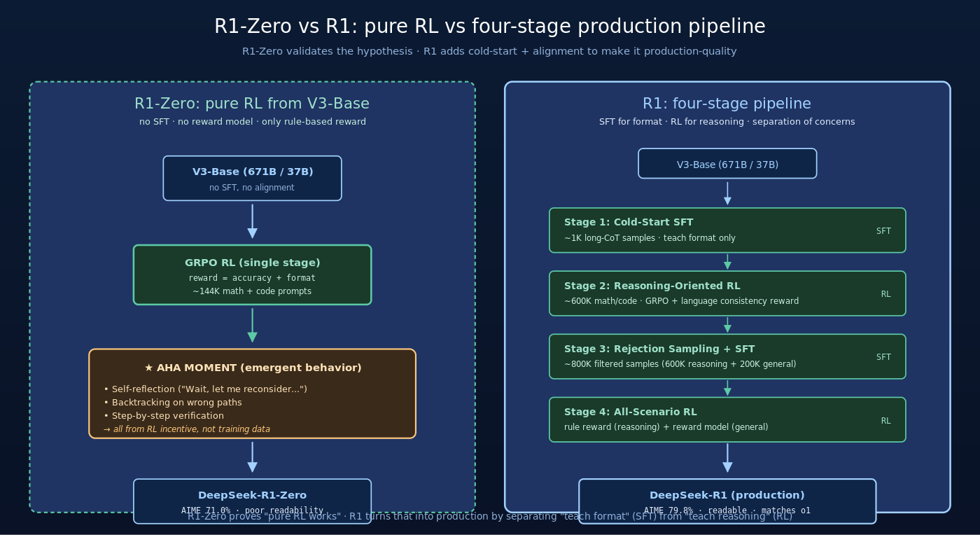
Task: Click the text "AIME 79.8% · readable · matches o1"
Action: click(727, 510)
